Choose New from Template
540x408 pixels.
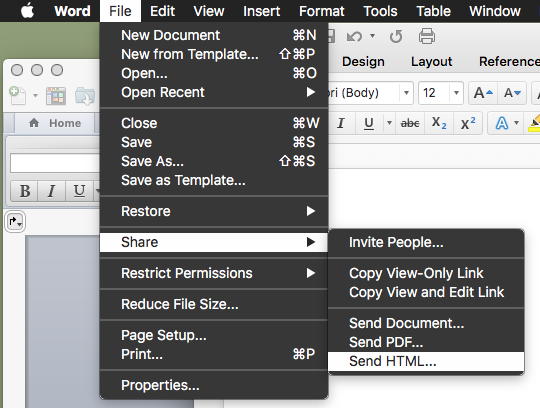[x=214, y=54]
